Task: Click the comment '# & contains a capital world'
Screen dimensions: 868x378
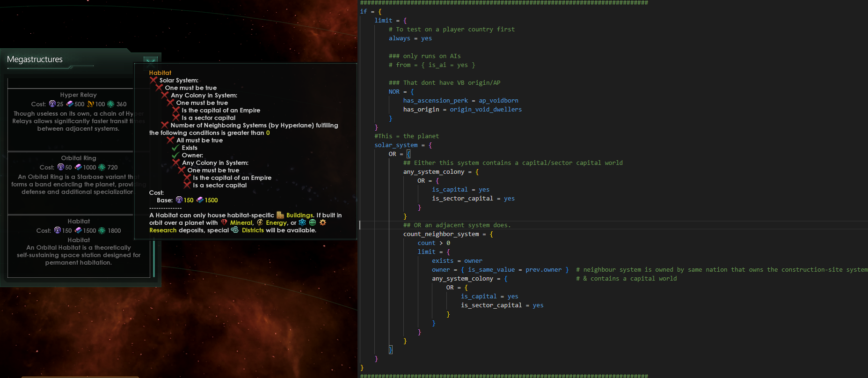Action: click(x=627, y=278)
